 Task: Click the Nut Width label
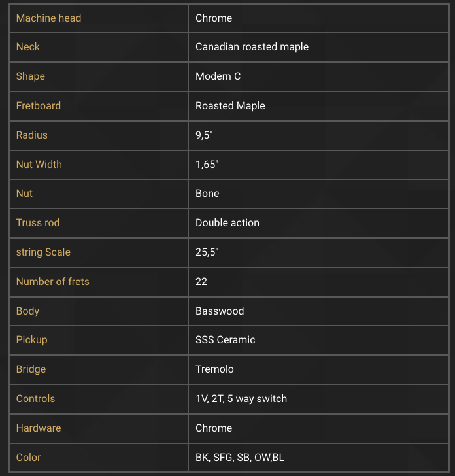pos(39,165)
